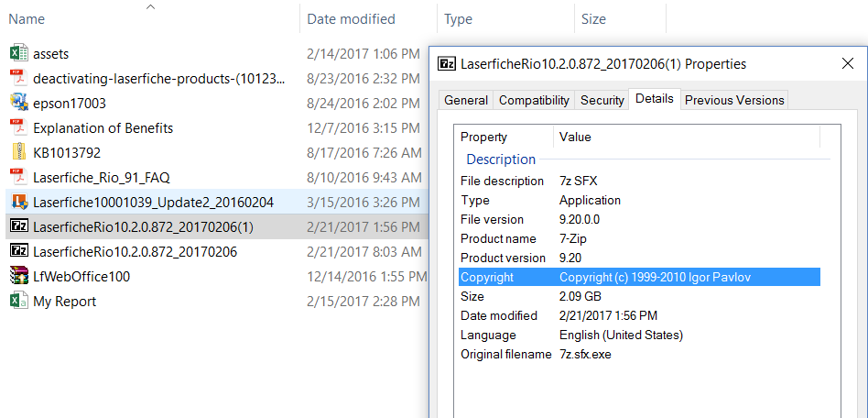Switch to the General tab
This screenshot has width=868, height=418.
[465, 100]
